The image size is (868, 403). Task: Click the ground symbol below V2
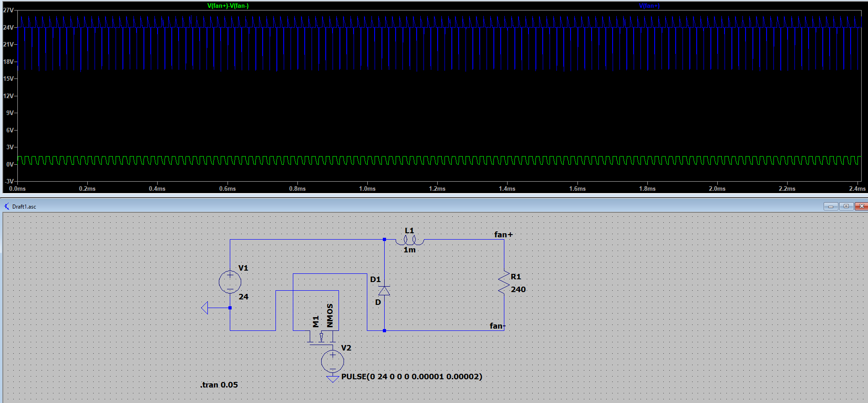pyautogui.click(x=333, y=379)
